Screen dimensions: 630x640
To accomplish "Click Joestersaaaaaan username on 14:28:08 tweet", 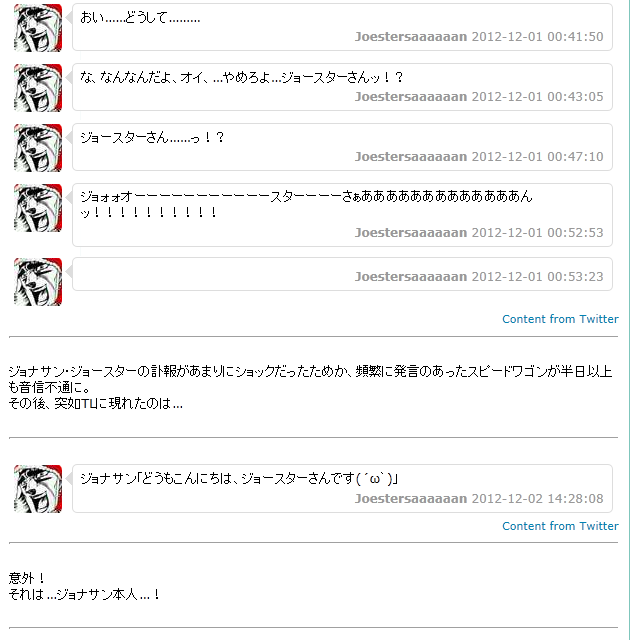I will tap(411, 498).
